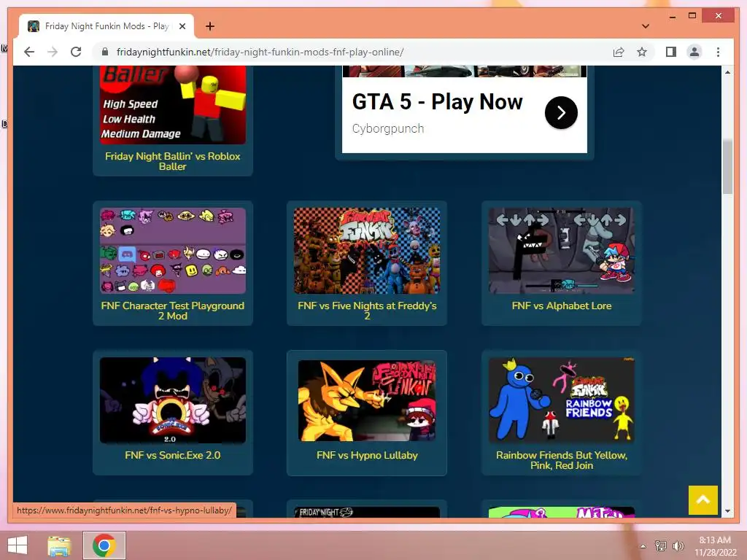Image resolution: width=747 pixels, height=560 pixels.
Task: Click the scrollbar down arrow
Action: click(x=727, y=511)
